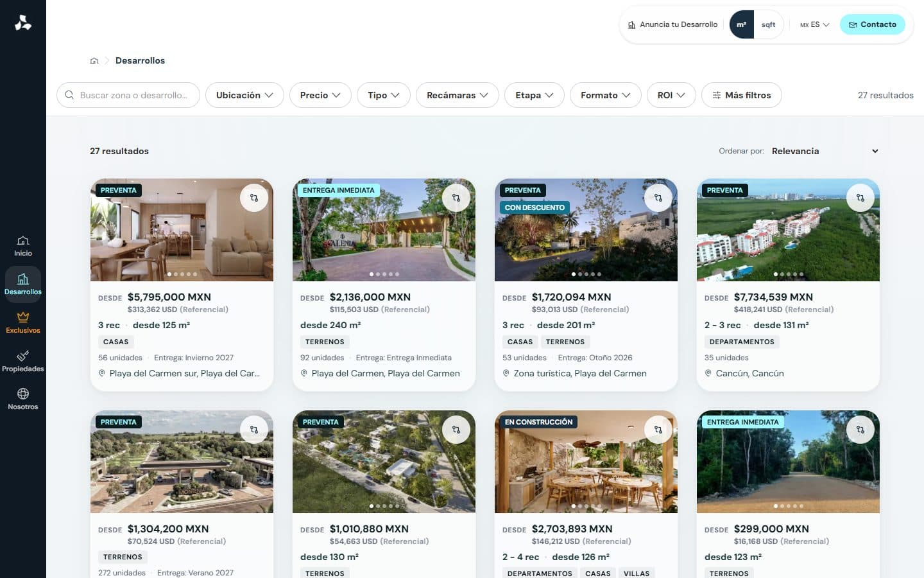The height and width of the screenshot is (578, 924).
Task: Click the EN CONSTRUCCIÓN badge
Action: (538, 422)
